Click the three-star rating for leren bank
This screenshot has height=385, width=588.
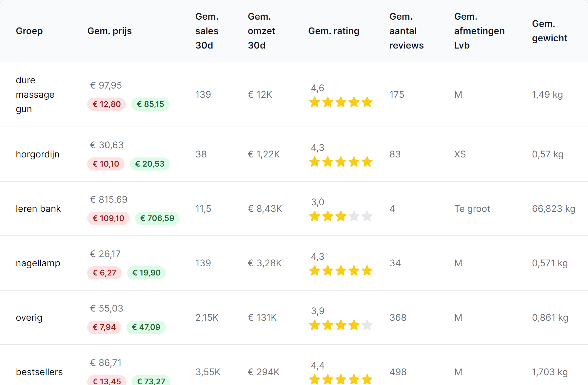[x=341, y=216]
